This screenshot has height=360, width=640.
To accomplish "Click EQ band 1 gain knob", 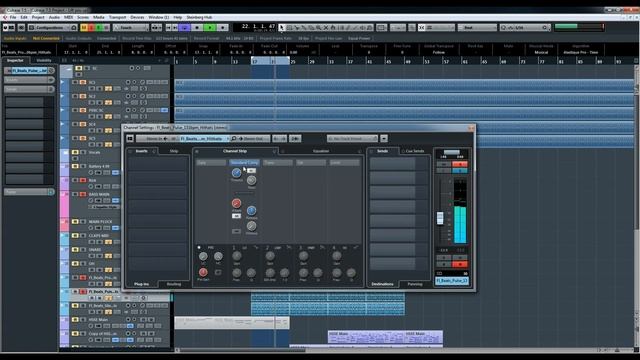I will [237, 256].
